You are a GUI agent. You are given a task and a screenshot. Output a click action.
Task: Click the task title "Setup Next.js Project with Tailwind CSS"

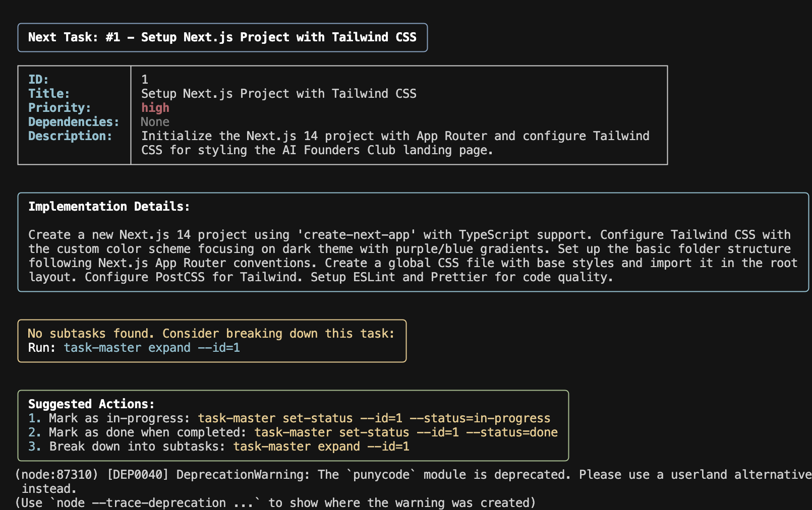[x=278, y=93]
